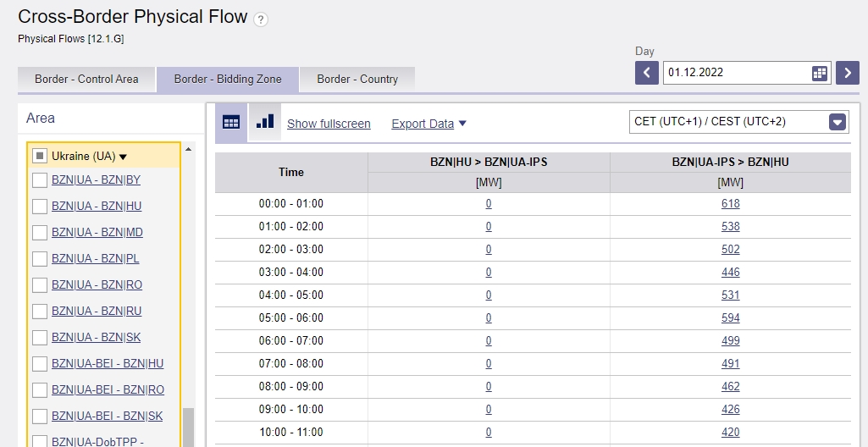
Task: Switch to Border - Country tab
Action: (357, 79)
